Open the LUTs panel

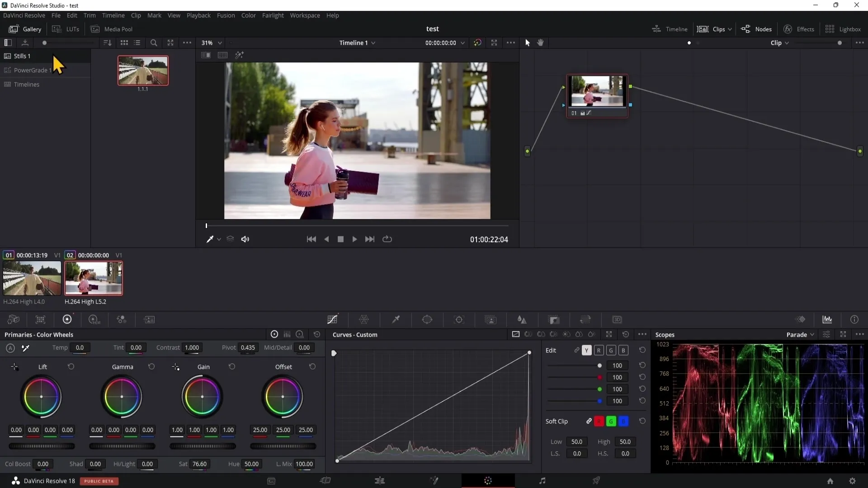(66, 29)
